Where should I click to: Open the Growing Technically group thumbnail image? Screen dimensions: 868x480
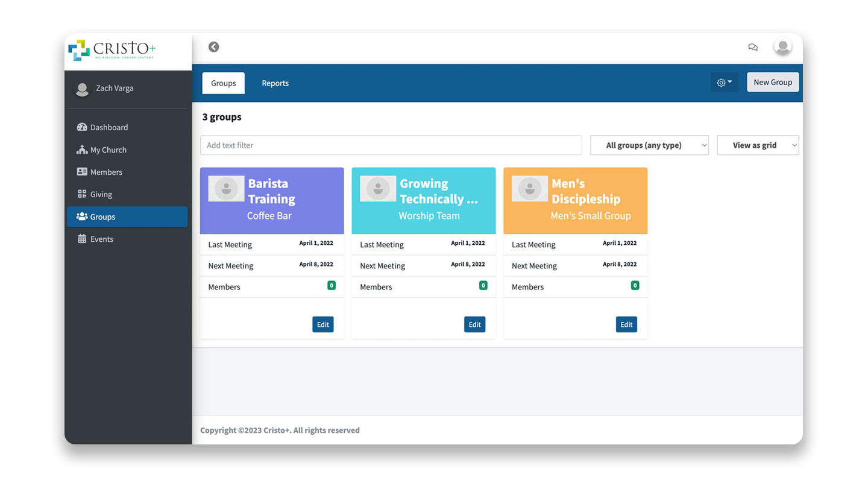tap(378, 189)
